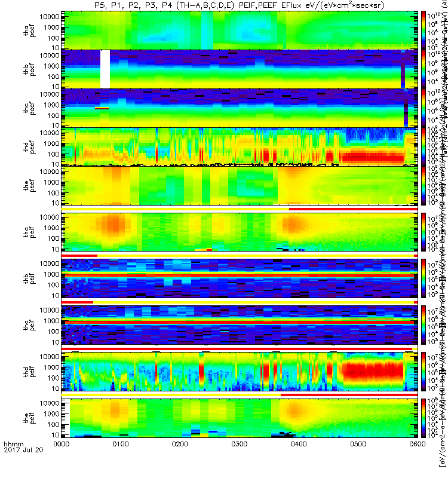Screen dimensions: 448x478
Task: Click the 'thd peif' panel label
Action: 29,372
